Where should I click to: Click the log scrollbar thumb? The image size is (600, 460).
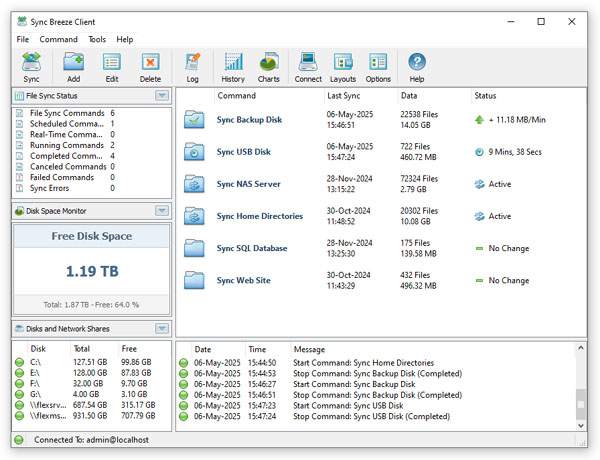(x=580, y=404)
